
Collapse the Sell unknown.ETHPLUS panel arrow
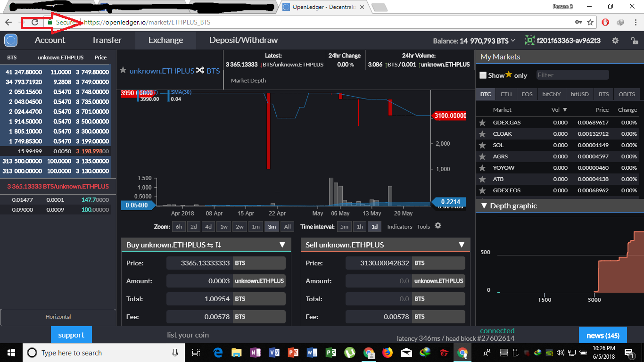(x=462, y=245)
